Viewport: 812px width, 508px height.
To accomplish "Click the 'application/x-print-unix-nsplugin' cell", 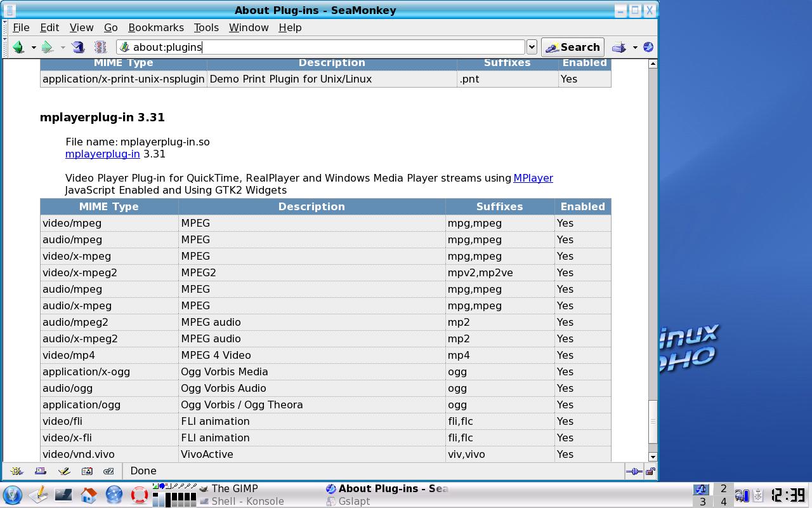I will coord(123,79).
